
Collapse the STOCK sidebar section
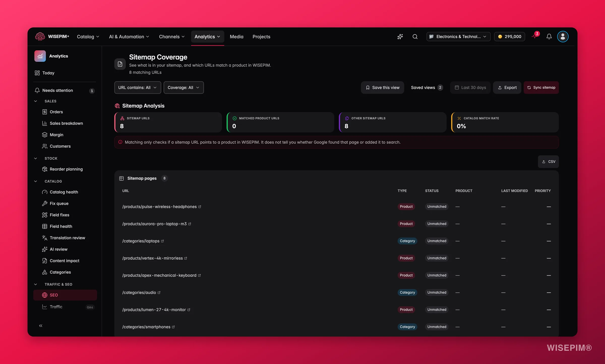(36, 158)
